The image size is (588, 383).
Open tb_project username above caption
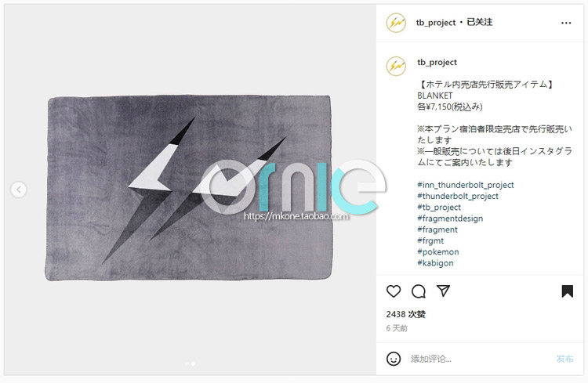437,62
